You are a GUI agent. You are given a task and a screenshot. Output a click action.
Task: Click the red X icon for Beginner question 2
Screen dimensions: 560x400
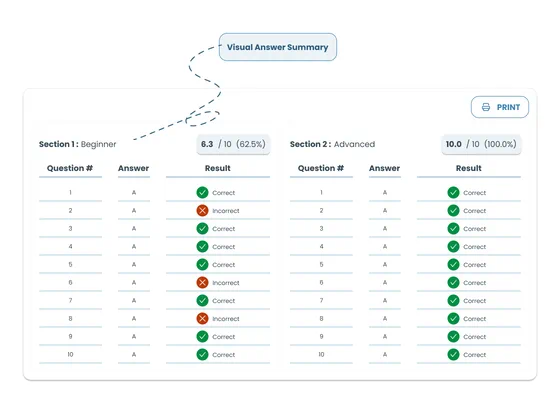point(202,210)
